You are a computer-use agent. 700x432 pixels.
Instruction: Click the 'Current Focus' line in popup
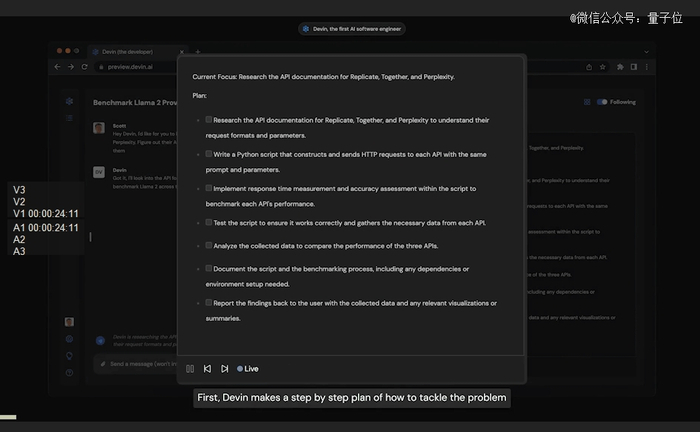(x=324, y=77)
